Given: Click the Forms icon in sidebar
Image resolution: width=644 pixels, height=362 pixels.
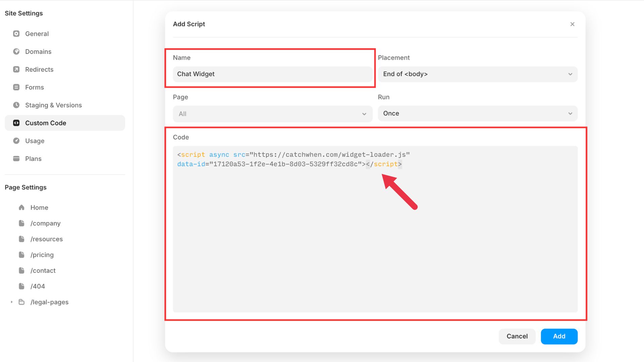Looking at the screenshot, I should coord(16,87).
